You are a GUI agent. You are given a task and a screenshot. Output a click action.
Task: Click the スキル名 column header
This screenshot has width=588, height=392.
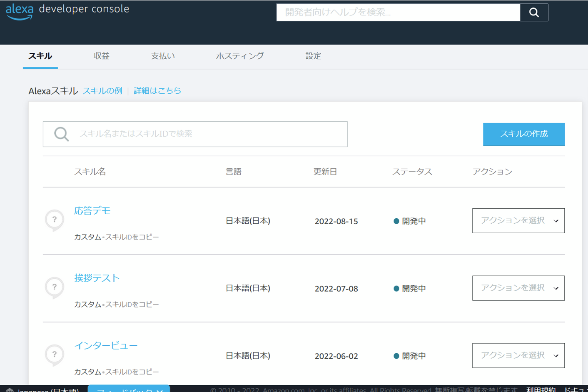(x=90, y=172)
